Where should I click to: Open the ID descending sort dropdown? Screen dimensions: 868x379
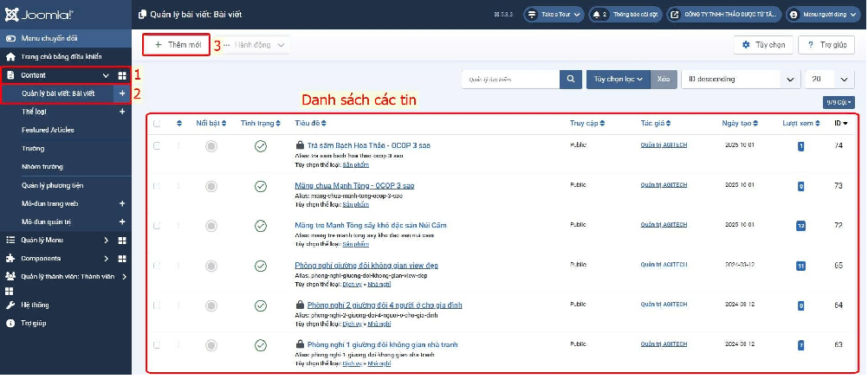click(741, 79)
